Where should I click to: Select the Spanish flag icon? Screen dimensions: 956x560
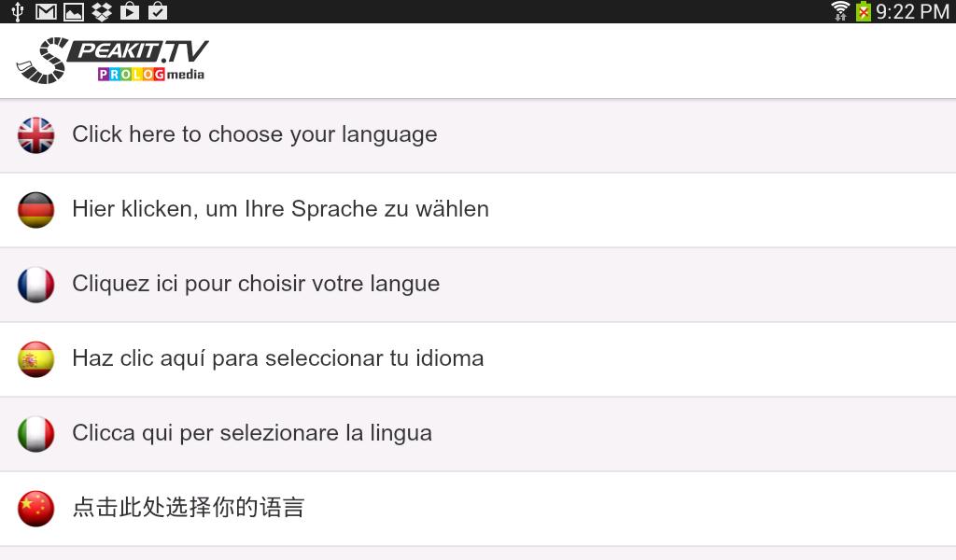[x=35, y=358]
